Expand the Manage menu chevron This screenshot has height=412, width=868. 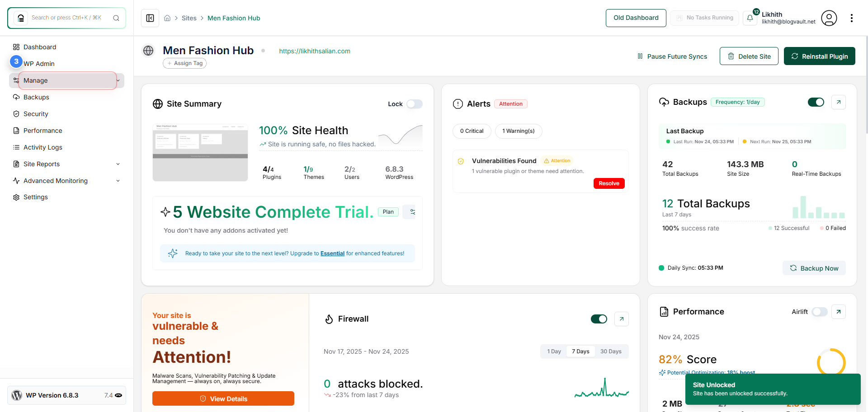tap(118, 80)
